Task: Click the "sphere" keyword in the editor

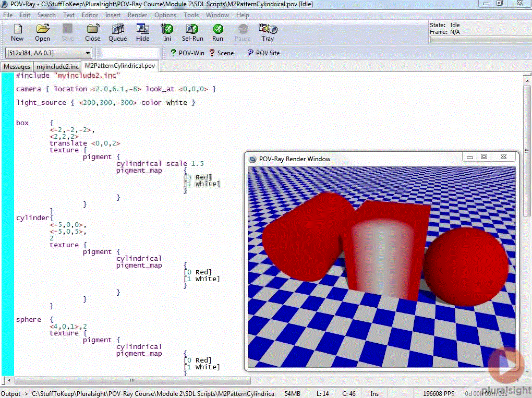Action: (x=29, y=320)
